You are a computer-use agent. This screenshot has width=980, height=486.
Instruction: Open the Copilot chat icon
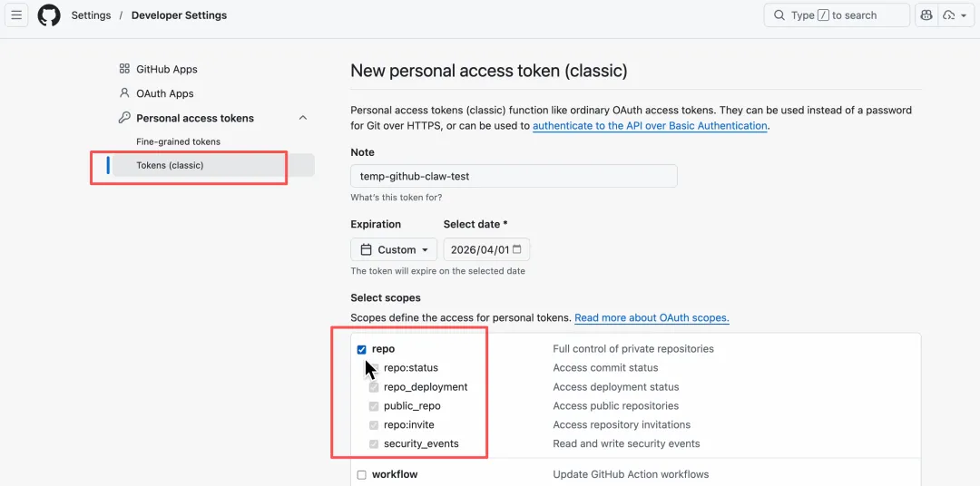pyautogui.click(x=926, y=15)
